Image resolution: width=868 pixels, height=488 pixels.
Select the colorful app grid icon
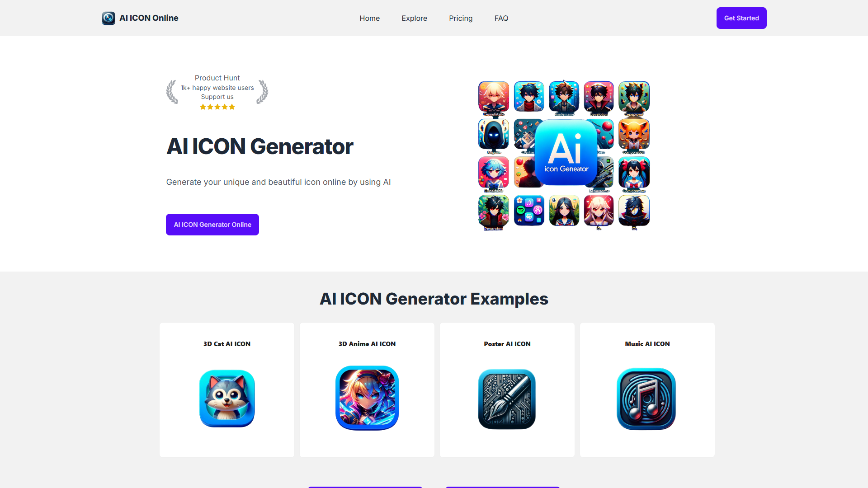click(x=529, y=210)
